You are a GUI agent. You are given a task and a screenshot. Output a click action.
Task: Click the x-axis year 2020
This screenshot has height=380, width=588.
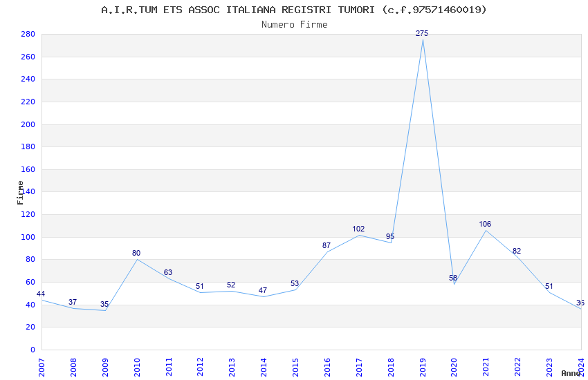(454, 368)
